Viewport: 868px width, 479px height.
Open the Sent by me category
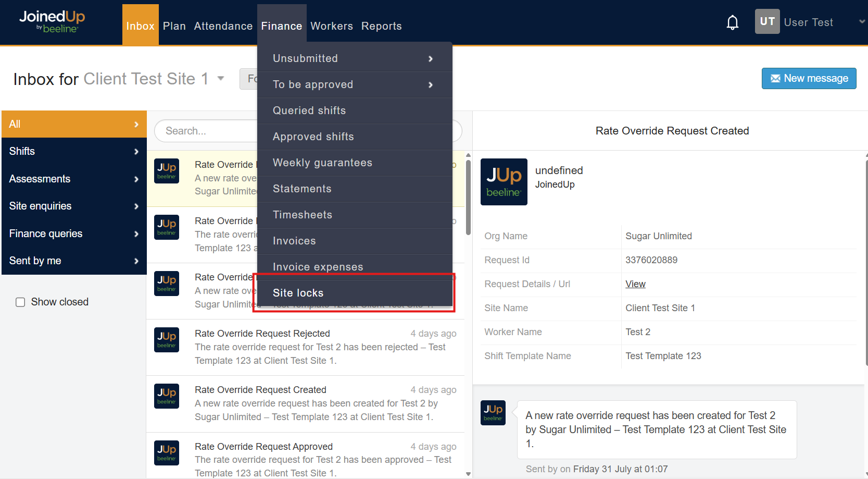[x=74, y=261]
